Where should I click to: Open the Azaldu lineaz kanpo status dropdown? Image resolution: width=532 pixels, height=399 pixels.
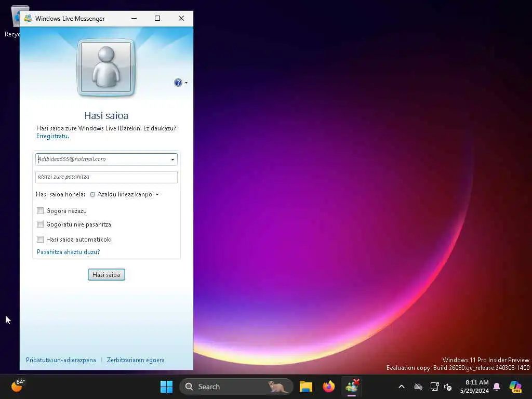[x=125, y=194]
